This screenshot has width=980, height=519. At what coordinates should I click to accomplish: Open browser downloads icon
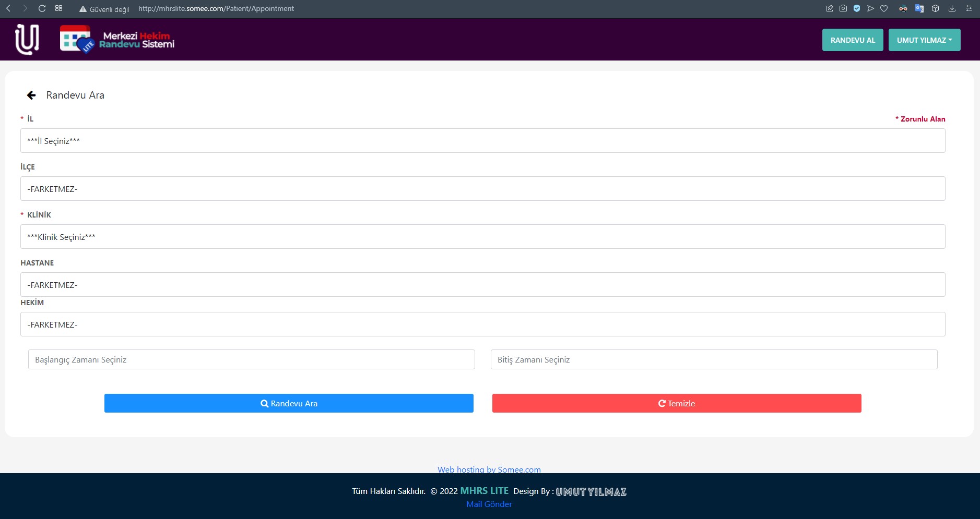pyautogui.click(x=952, y=8)
